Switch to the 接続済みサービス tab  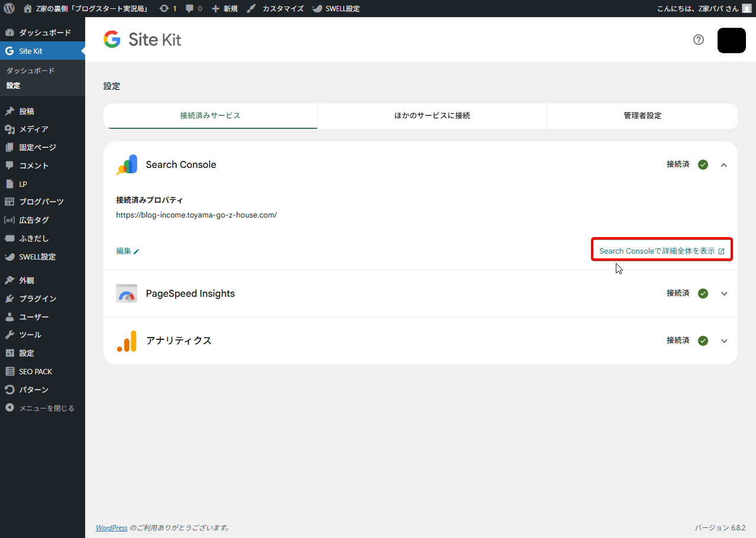(x=210, y=116)
